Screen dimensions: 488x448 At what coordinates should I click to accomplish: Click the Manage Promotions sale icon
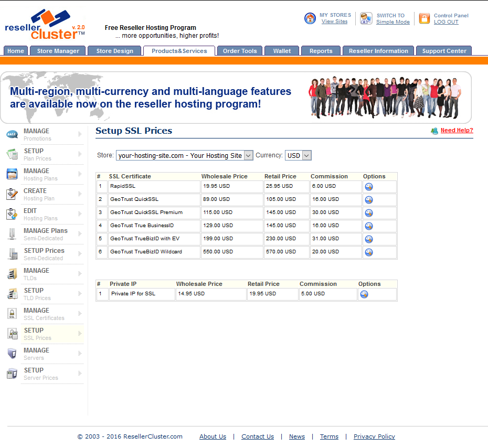pyautogui.click(x=12, y=134)
